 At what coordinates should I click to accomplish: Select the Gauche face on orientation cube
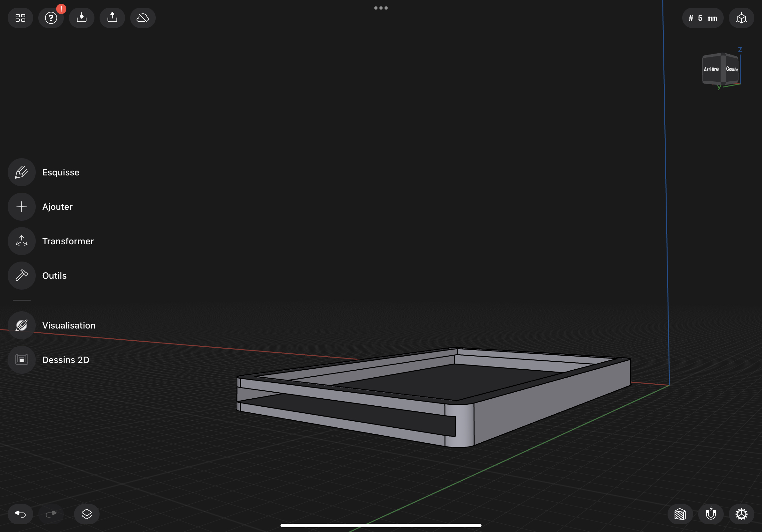point(732,69)
